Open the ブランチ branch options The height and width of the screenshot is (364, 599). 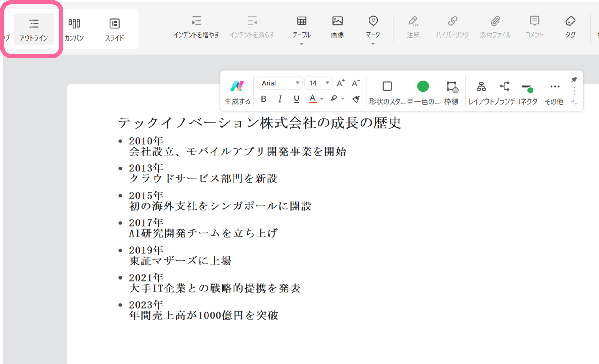(x=504, y=93)
